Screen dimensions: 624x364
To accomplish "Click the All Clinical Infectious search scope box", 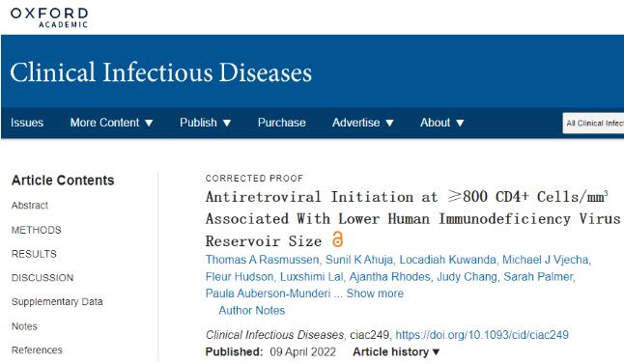I will point(593,124).
